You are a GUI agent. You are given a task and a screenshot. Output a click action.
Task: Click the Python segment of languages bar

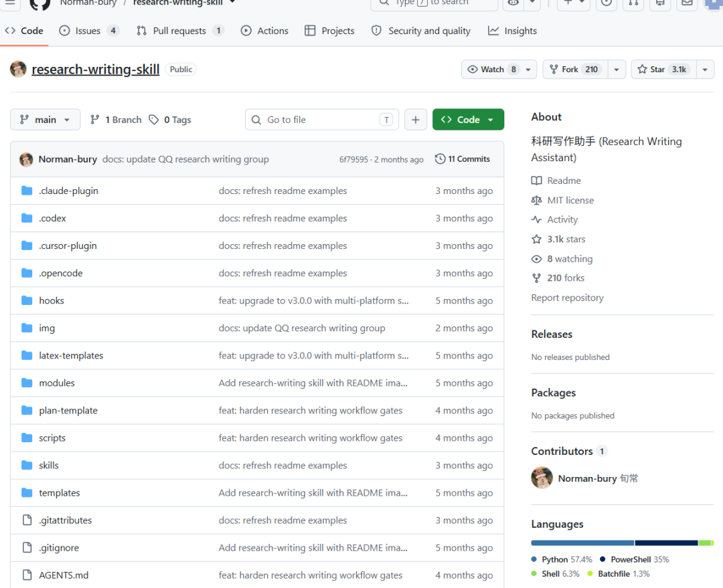click(x=582, y=543)
